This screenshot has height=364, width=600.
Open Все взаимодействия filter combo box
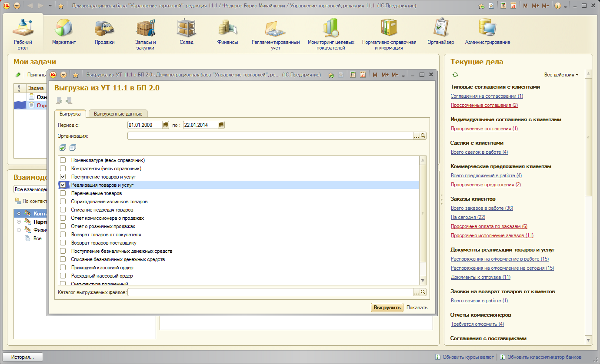(x=30, y=189)
